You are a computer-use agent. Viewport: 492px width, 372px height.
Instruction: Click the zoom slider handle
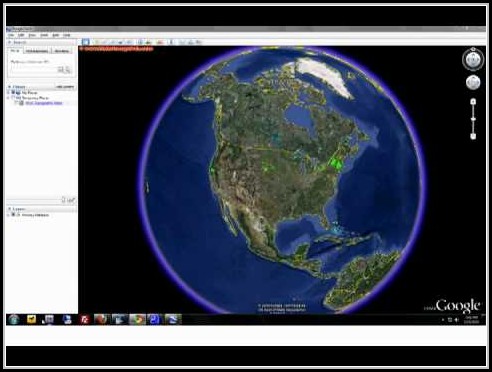[473, 119]
